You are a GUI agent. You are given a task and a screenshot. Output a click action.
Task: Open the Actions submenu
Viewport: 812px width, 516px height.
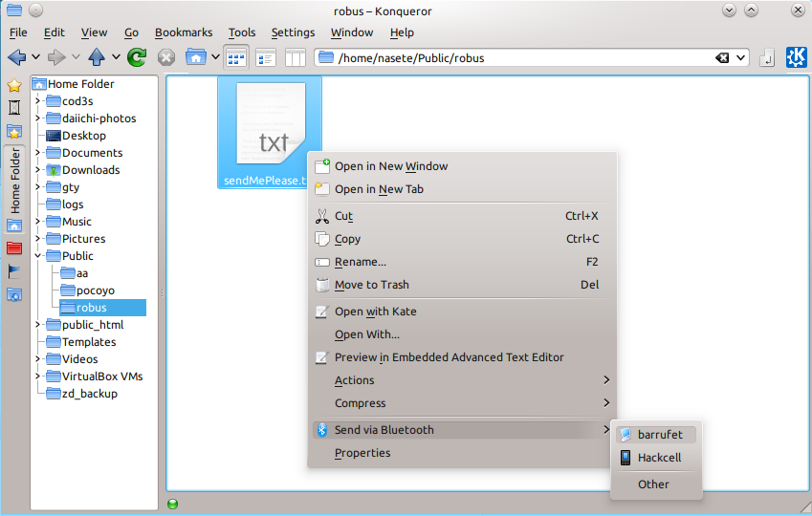(x=461, y=380)
